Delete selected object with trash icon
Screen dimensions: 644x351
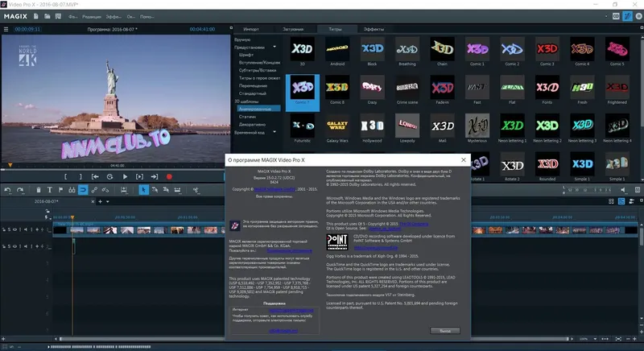click(38, 190)
